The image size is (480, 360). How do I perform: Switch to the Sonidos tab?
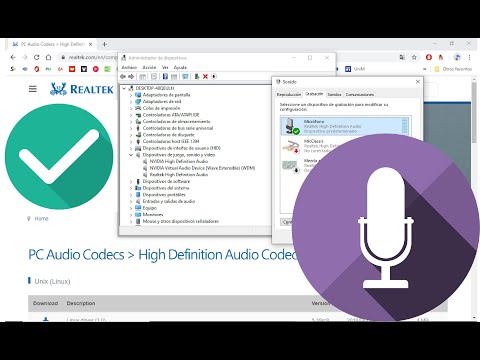pos(334,95)
